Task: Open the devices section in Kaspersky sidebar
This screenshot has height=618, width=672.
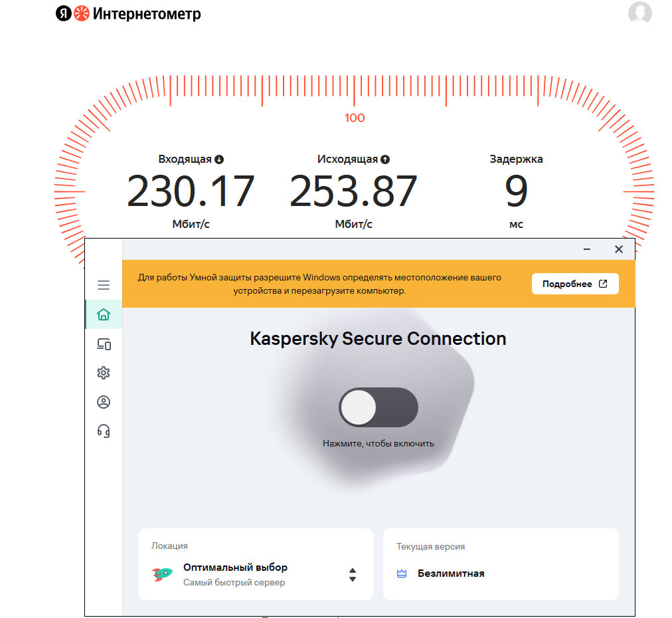Action: pyautogui.click(x=104, y=344)
